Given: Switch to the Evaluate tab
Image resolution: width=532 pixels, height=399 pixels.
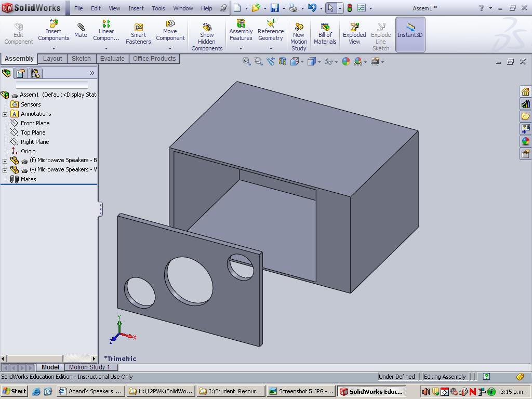Looking at the screenshot, I should click(x=112, y=59).
